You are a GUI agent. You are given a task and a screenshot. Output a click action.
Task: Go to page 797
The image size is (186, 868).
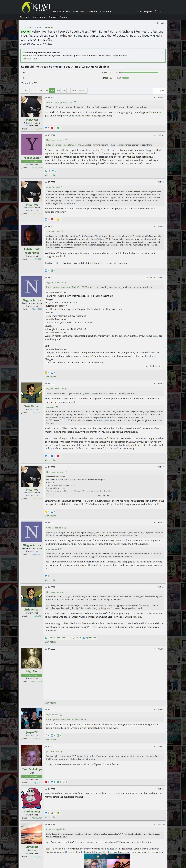click(46, 91)
